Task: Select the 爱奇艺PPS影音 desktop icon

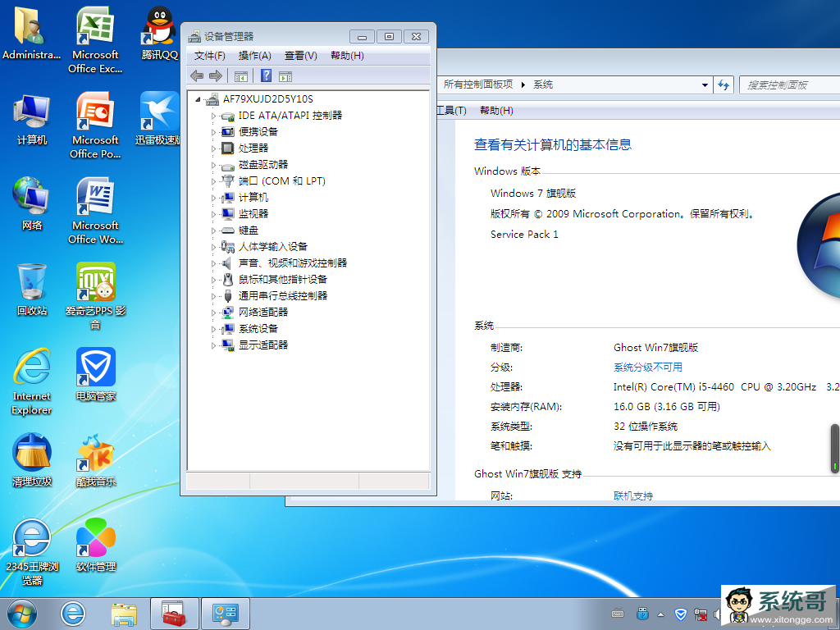Action: (96, 282)
